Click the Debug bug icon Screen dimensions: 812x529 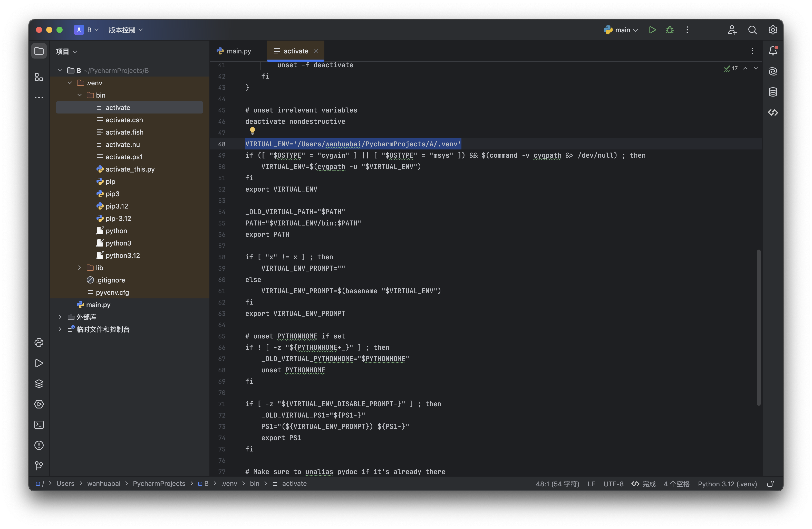point(669,30)
